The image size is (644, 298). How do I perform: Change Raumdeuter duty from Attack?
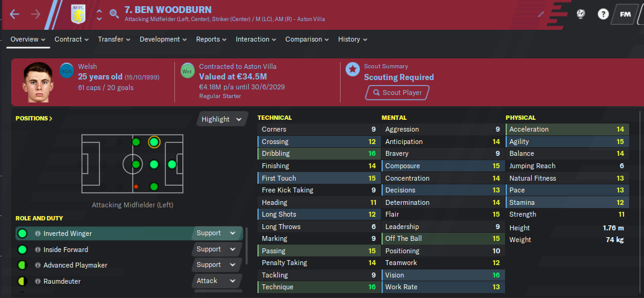pos(217,281)
